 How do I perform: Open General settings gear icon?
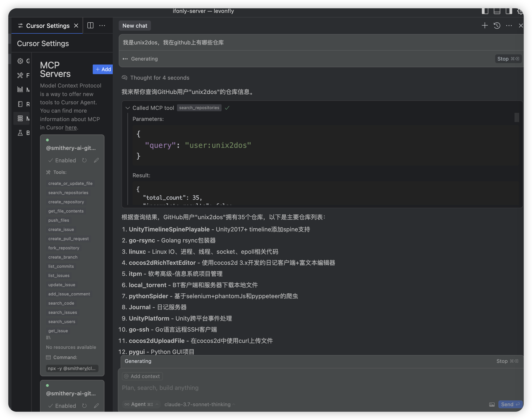click(20, 61)
